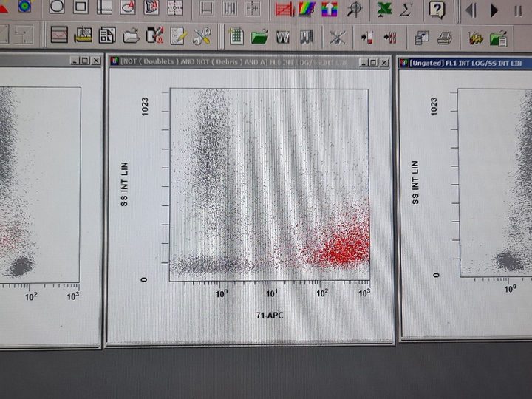The image size is (532, 399).
Task: Open the red overlay plot tool
Action: (284, 9)
